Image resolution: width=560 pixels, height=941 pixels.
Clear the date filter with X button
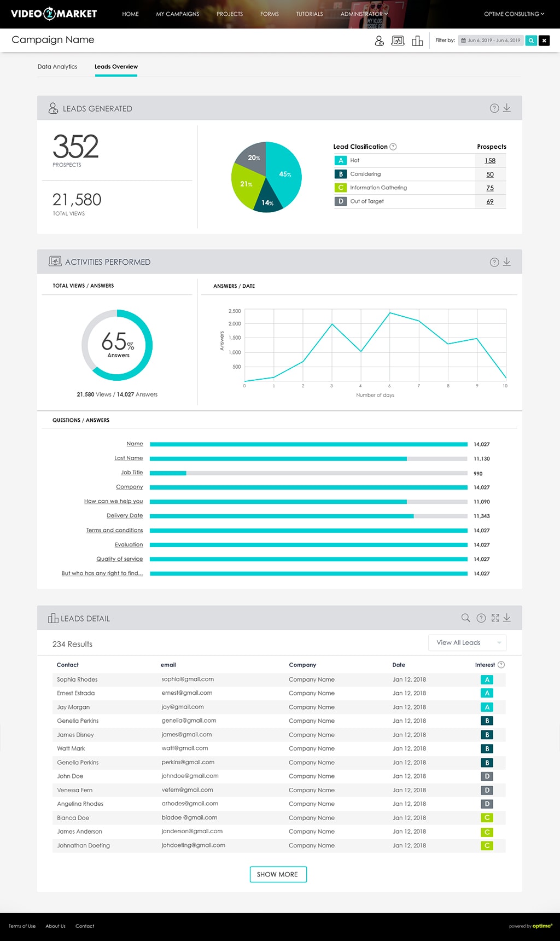pyautogui.click(x=544, y=40)
